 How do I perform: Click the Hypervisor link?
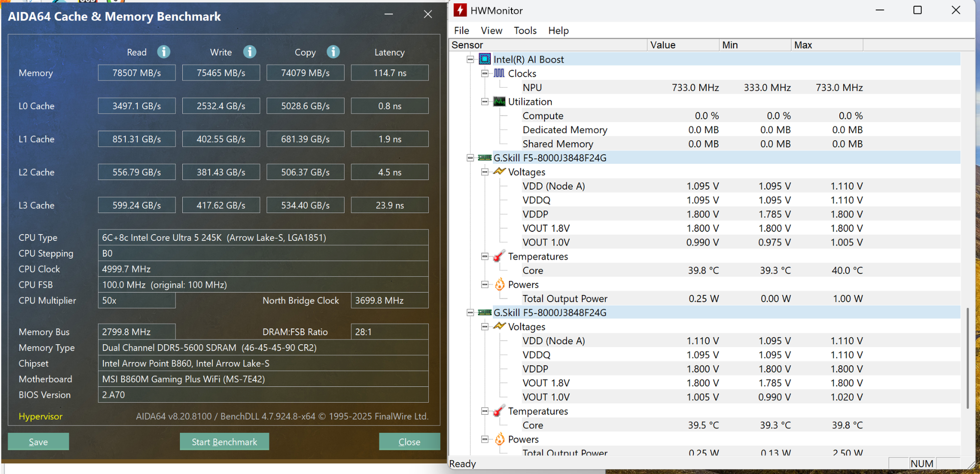[41, 416]
